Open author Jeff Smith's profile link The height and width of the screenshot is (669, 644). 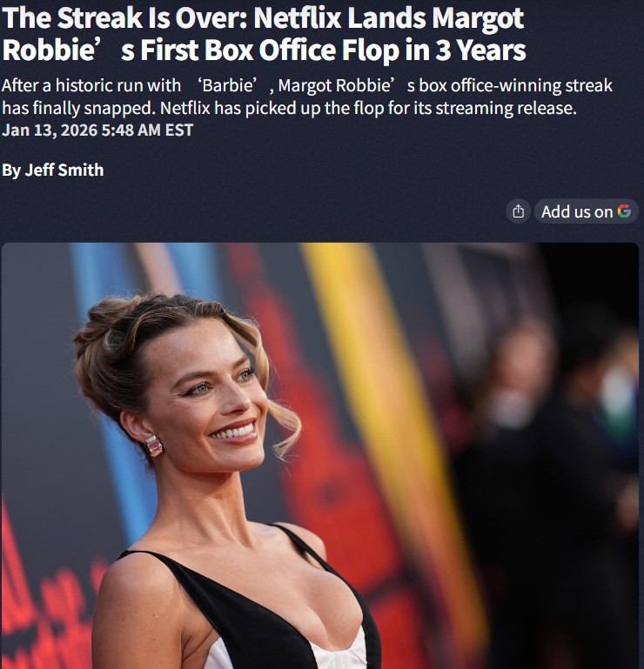[64, 170]
